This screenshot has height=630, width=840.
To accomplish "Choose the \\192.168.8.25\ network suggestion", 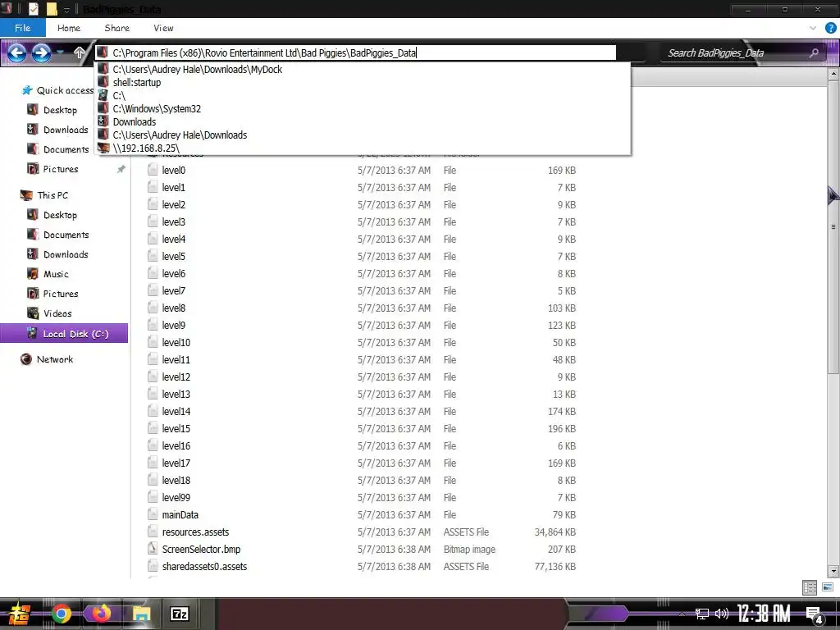I will 362,148.
